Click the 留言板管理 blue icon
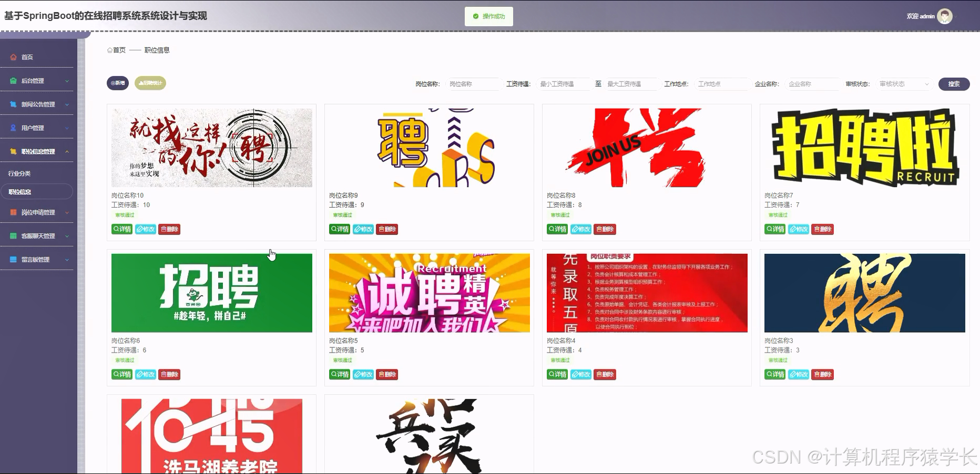The width and height of the screenshot is (980, 474). click(x=13, y=259)
